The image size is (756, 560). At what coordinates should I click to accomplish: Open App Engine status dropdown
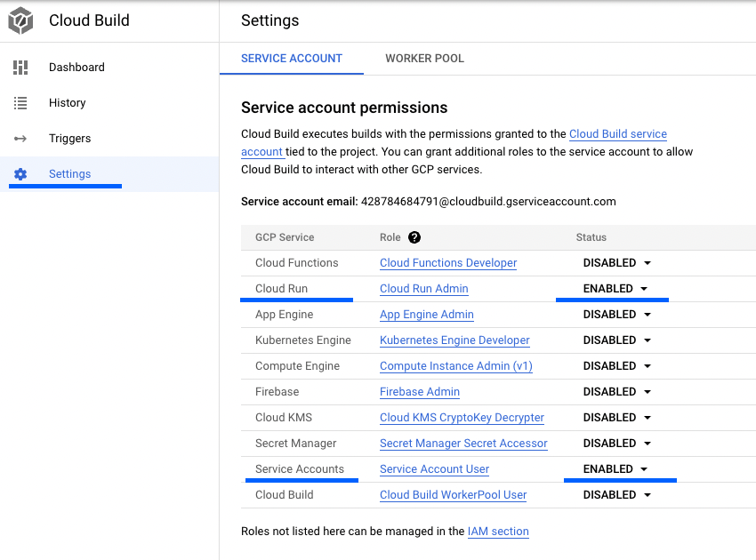(x=617, y=315)
